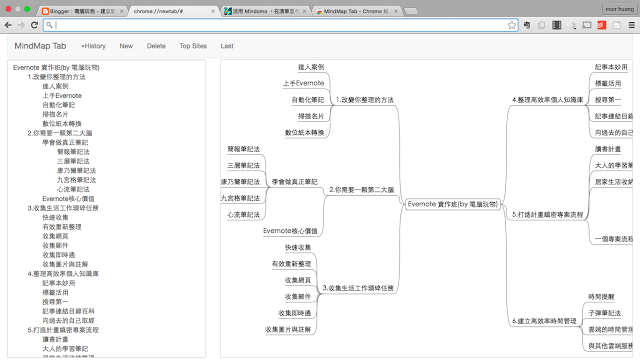
Task: Click mind map node '達人案例'
Action: click(x=311, y=67)
